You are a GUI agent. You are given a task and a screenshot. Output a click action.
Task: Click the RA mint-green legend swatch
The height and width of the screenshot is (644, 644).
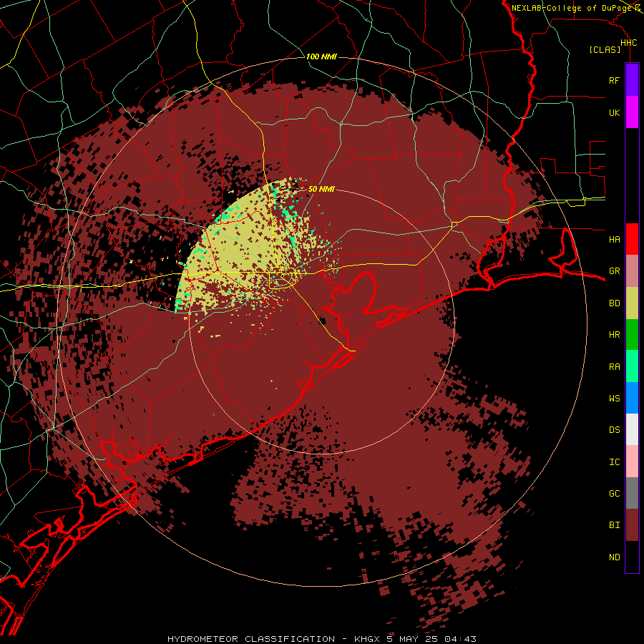pos(632,366)
